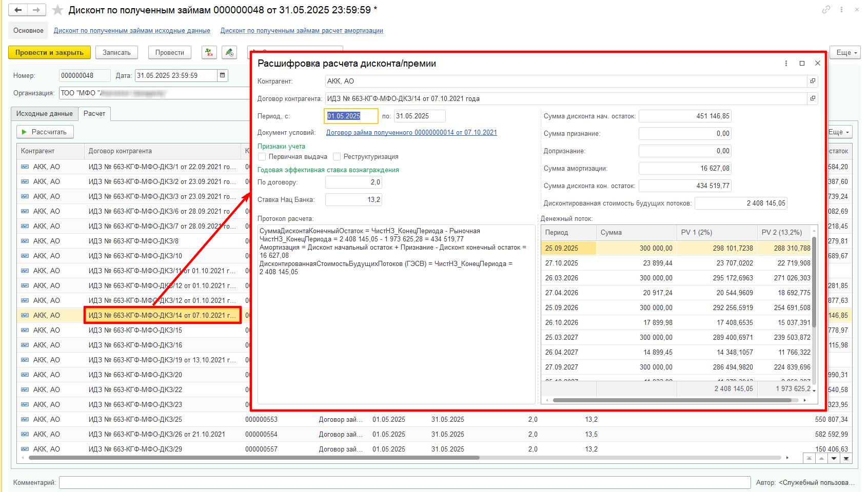The width and height of the screenshot is (868, 492).
Task: Click row icon for ИДЗ № 663-КГФ-МФО-ДКЗ/10
Action: click(x=25, y=256)
